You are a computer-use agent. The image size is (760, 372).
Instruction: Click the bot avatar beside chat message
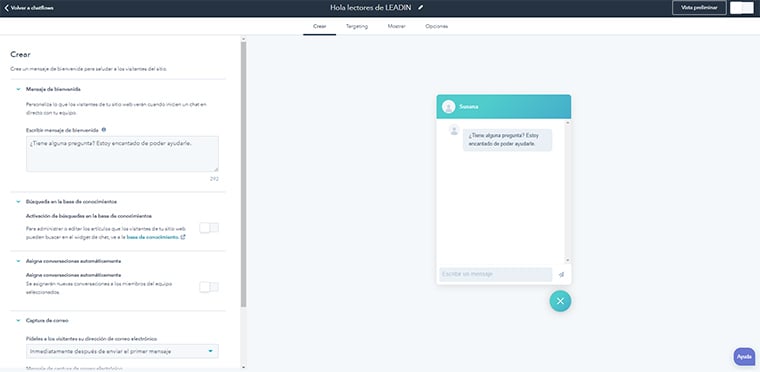(454, 130)
